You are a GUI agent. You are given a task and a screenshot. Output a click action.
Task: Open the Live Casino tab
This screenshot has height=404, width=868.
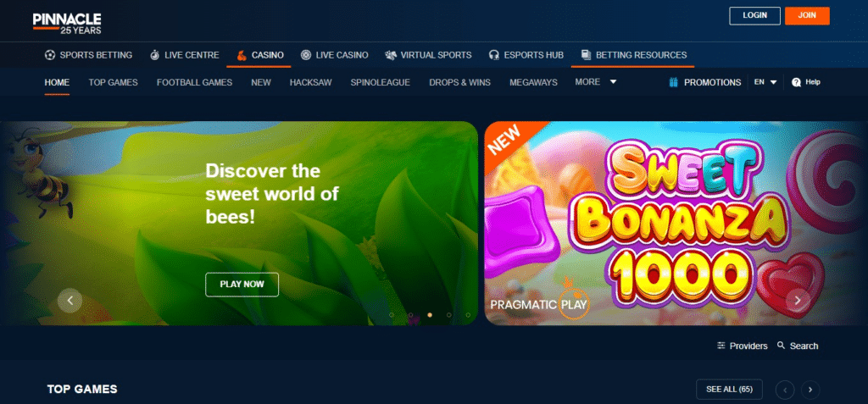pyautogui.click(x=334, y=55)
